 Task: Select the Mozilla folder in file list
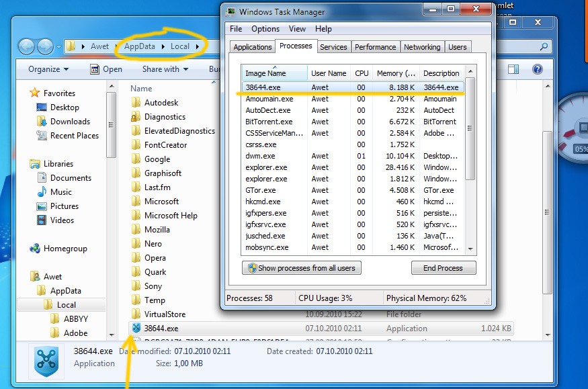coord(157,229)
